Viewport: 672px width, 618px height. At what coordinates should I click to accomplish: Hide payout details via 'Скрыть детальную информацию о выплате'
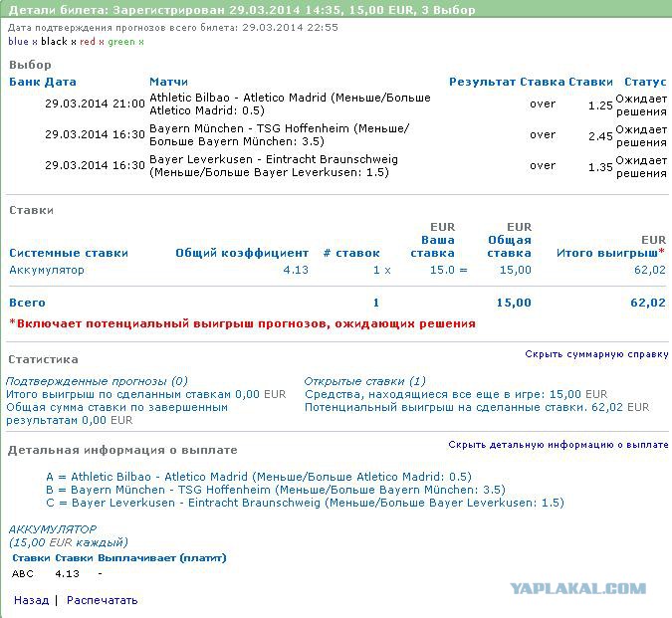pos(558,445)
